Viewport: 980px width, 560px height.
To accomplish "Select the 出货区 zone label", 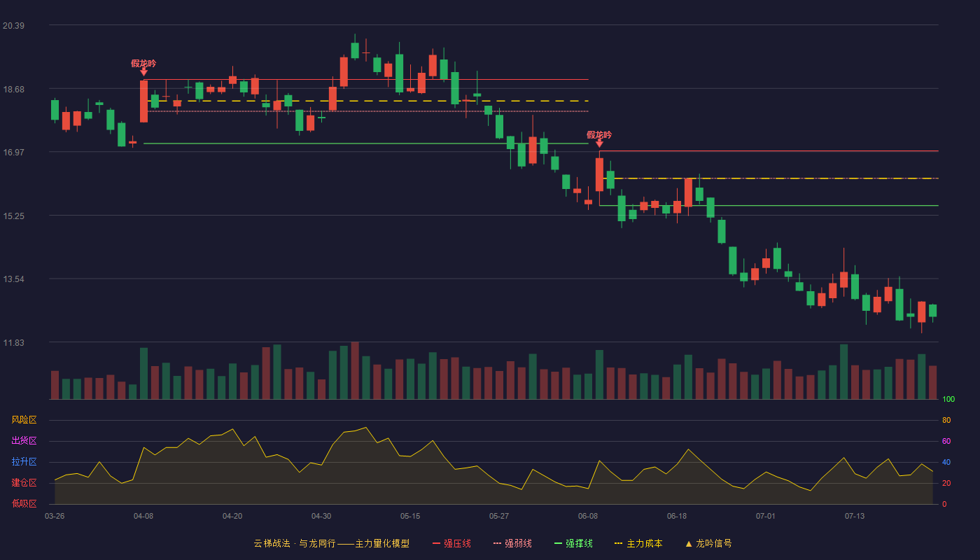I will coord(24,441).
